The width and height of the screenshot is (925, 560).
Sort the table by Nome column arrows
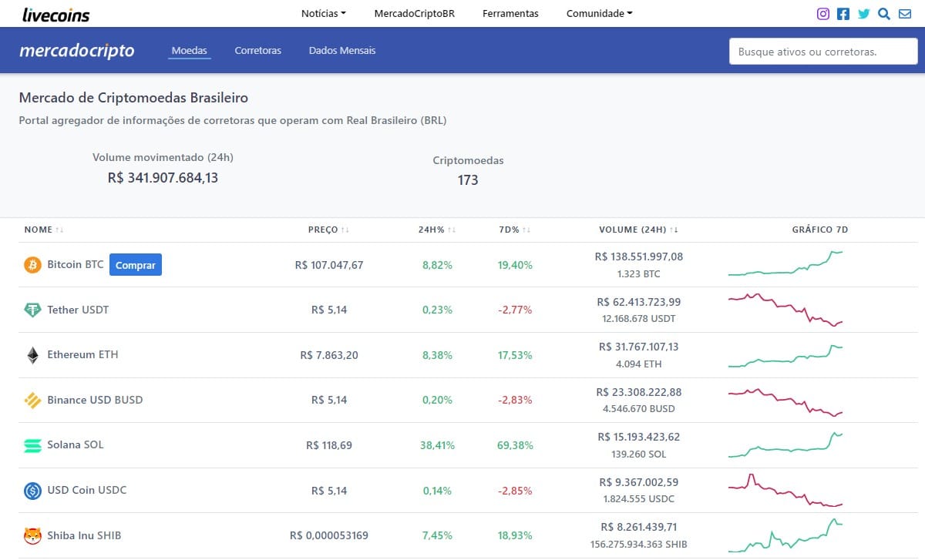tap(60, 230)
